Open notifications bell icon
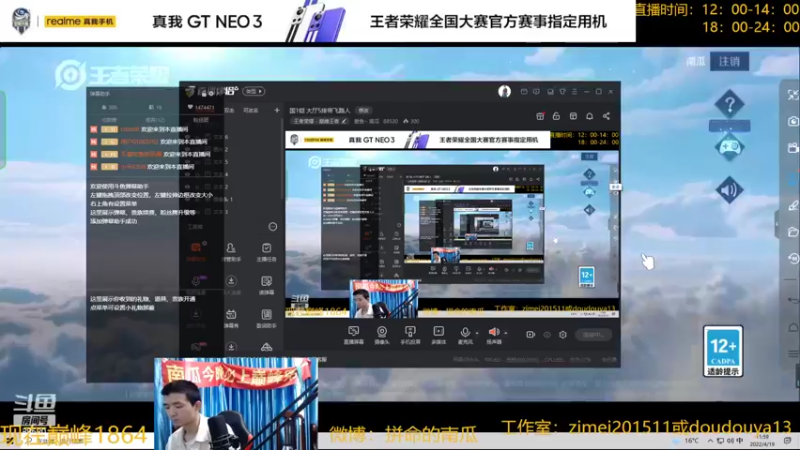This screenshot has height=450, width=800. [x=589, y=116]
